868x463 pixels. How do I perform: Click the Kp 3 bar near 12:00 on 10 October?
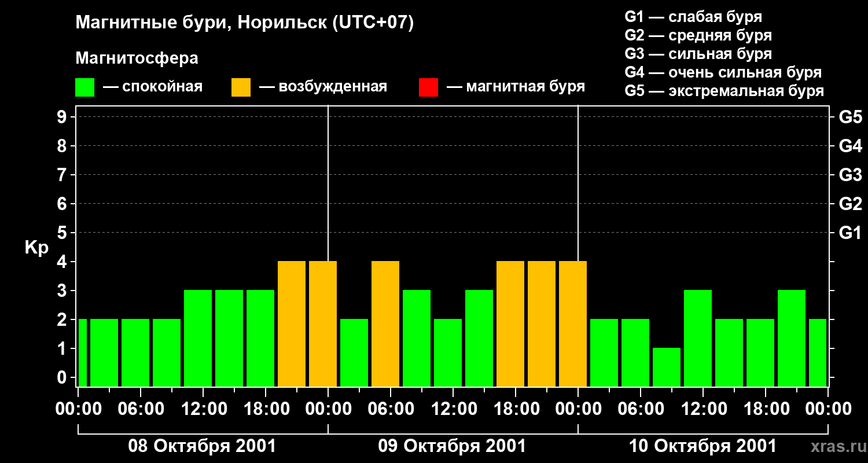point(698,338)
